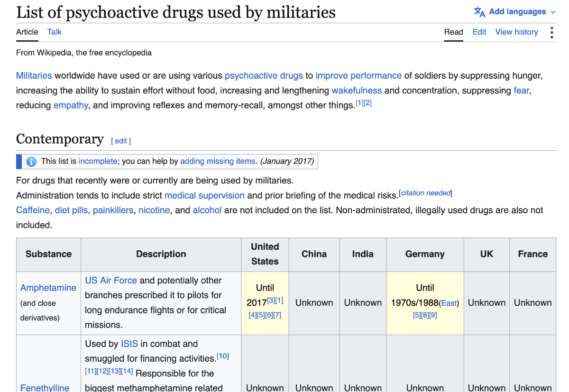The image size is (569, 392).
Task: Open the diet pills link
Action: pos(71,210)
